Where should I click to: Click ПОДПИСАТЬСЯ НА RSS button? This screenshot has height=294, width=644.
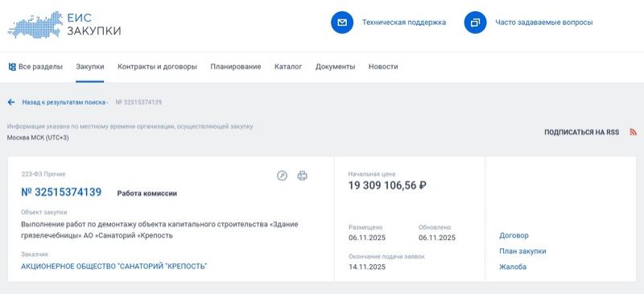coord(581,132)
